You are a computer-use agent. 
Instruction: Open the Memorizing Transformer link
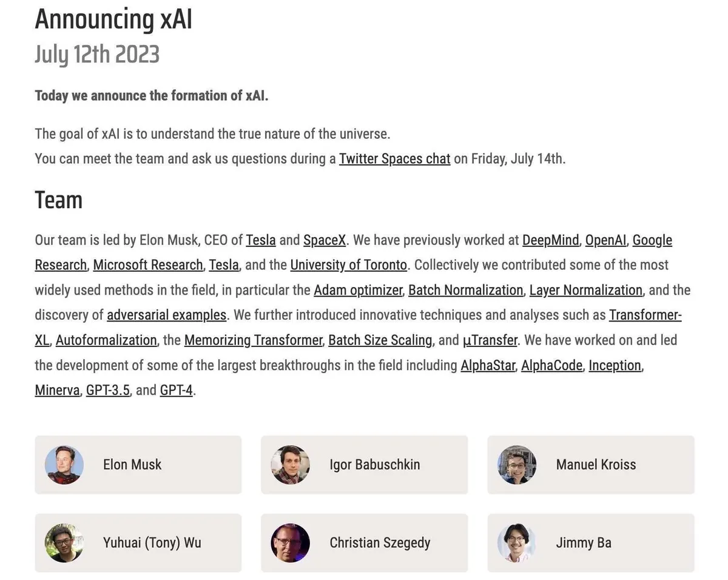pyautogui.click(x=253, y=340)
